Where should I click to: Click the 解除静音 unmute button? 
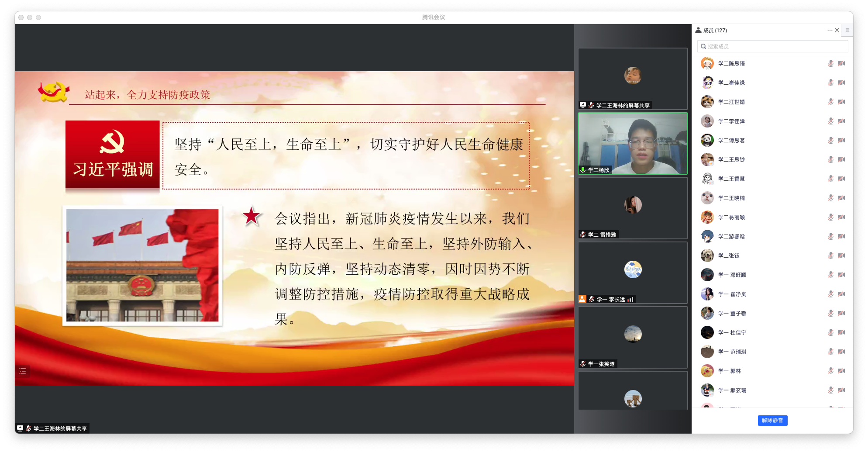772,421
